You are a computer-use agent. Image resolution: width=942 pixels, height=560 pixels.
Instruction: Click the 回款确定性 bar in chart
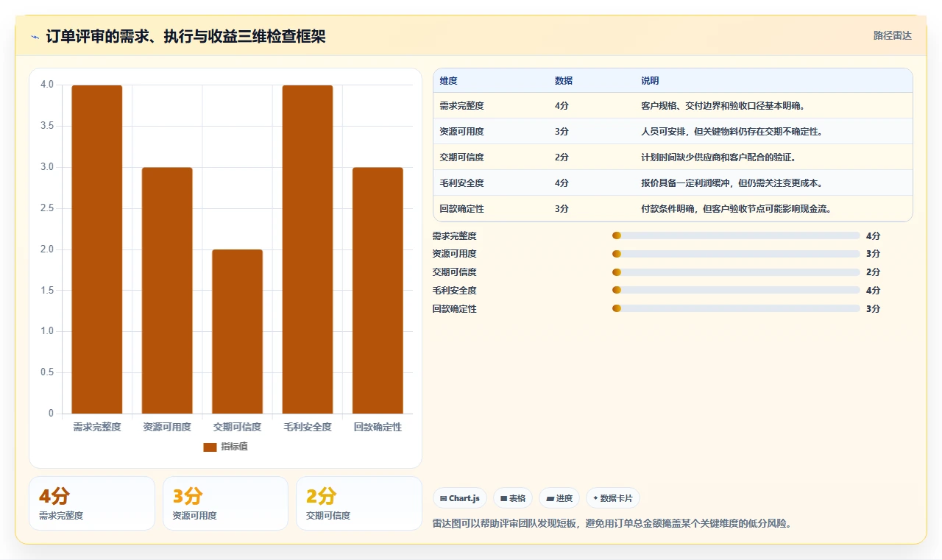click(x=378, y=291)
